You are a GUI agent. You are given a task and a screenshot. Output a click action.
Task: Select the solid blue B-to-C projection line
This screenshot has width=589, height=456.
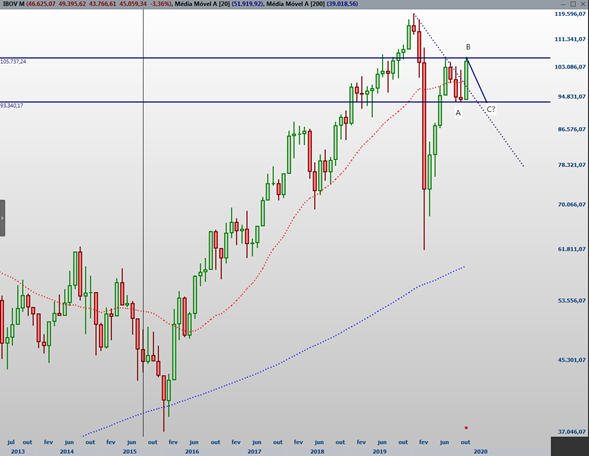click(477, 80)
